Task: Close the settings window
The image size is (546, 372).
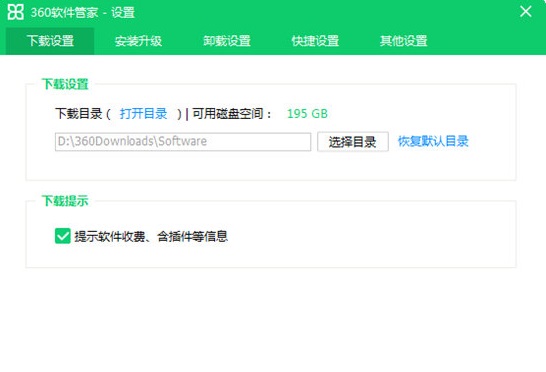Action: tap(525, 11)
